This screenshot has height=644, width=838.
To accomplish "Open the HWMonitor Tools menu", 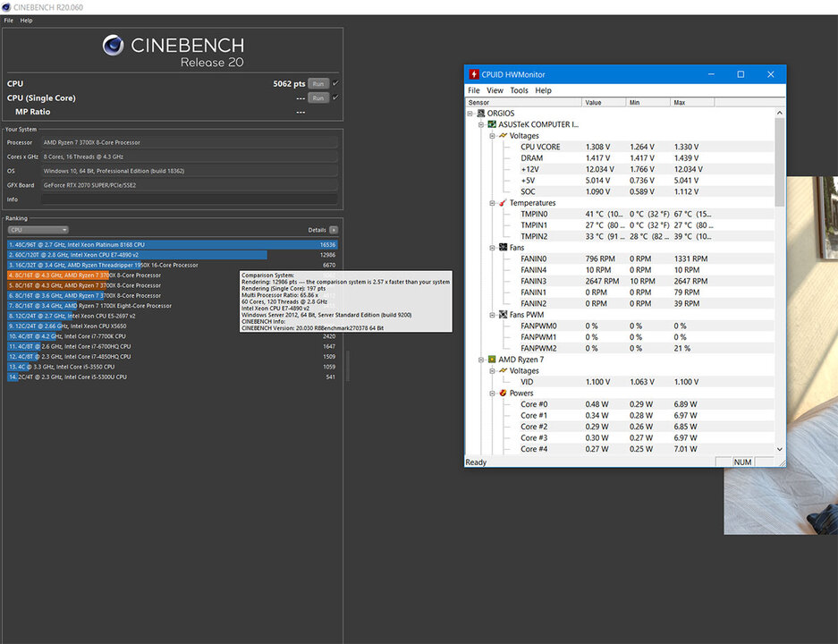I will pyautogui.click(x=519, y=90).
